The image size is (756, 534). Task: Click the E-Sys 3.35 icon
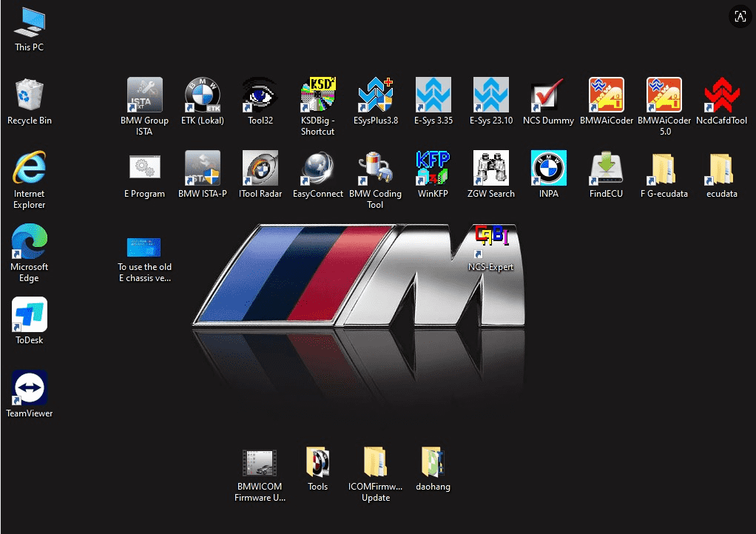click(x=433, y=95)
